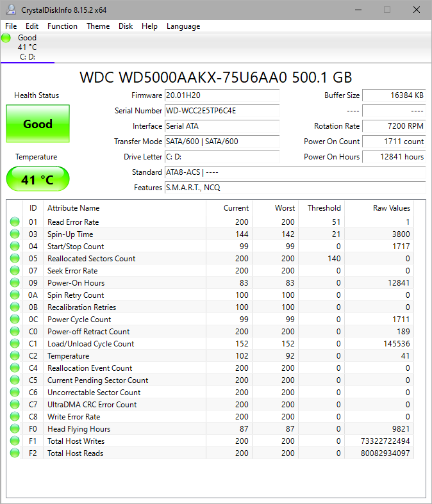Open the Disk menu
The image size is (432, 504).
click(x=126, y=26)
